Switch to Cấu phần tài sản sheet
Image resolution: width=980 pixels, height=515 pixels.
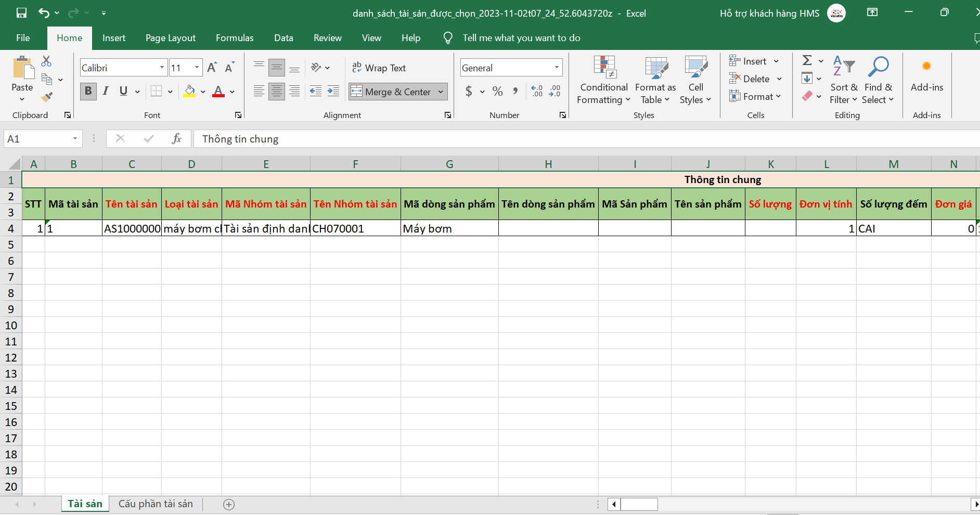[156, 504]
